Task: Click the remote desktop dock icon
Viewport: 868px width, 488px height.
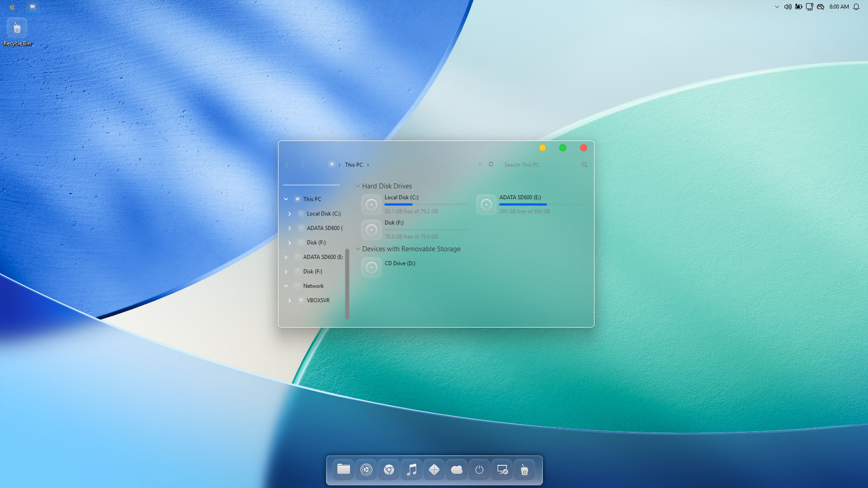Action: pyautogui.click(x=502, y=470)
